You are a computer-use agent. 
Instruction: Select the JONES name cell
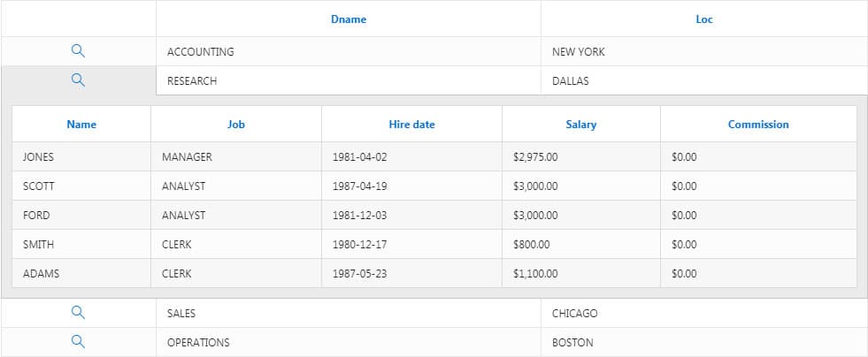pos(39,157)
